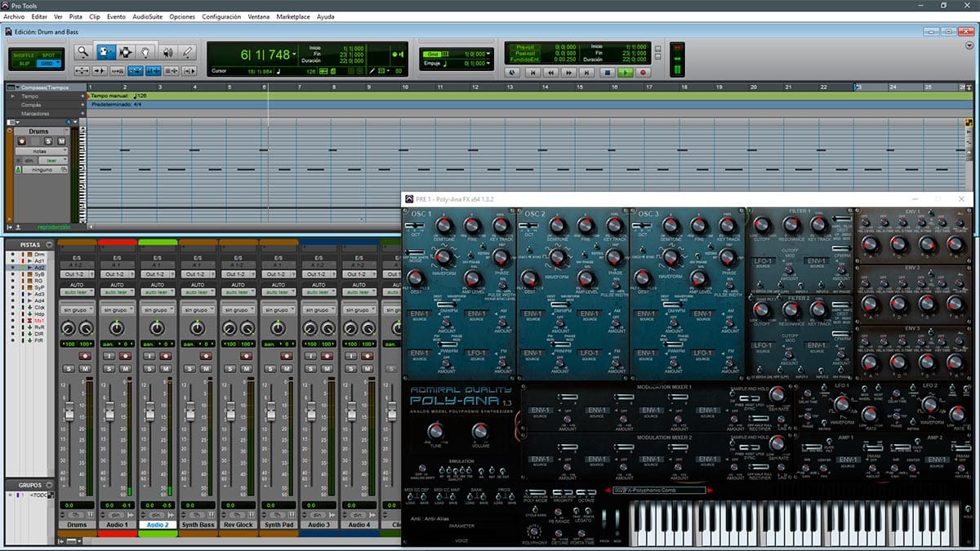
Task: Click bar 12 on the timeline ruler
Action: click(x=474, y=87)
